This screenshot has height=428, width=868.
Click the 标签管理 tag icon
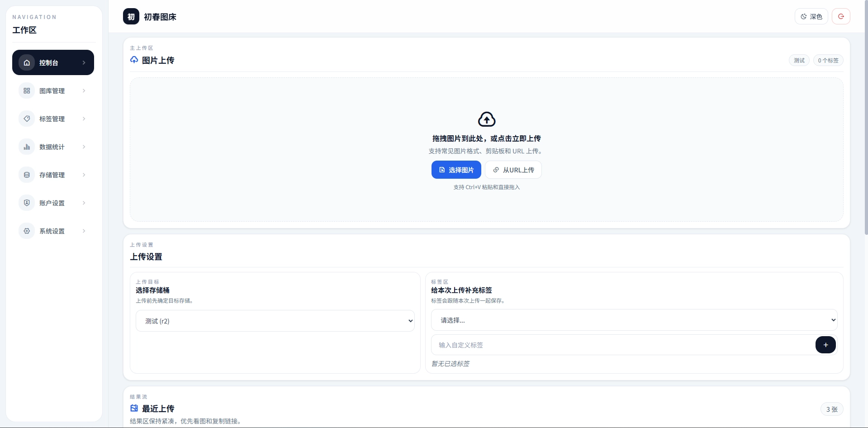pos(27,119)
